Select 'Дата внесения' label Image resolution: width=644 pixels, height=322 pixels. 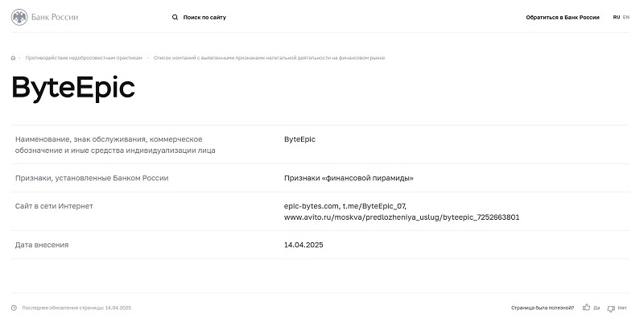click(x=42, y=245)
